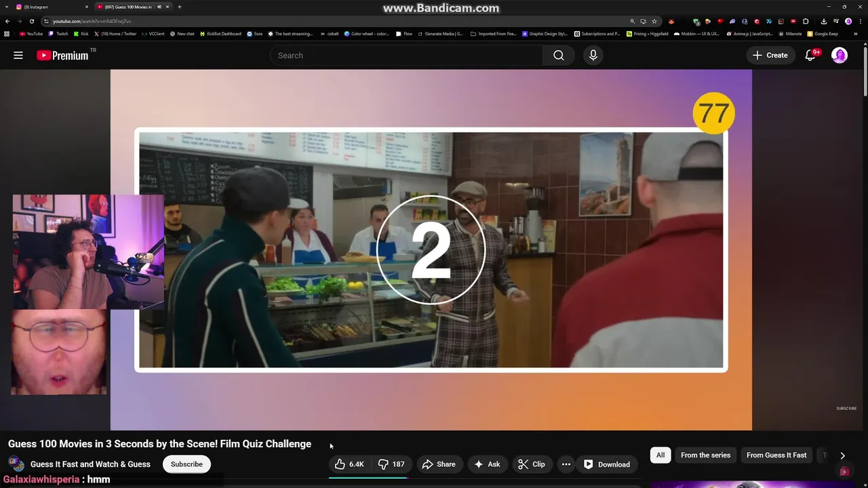This screenshot has height=488, width=868.
Task: Select the All filter chip
Action: pos(660,455)
